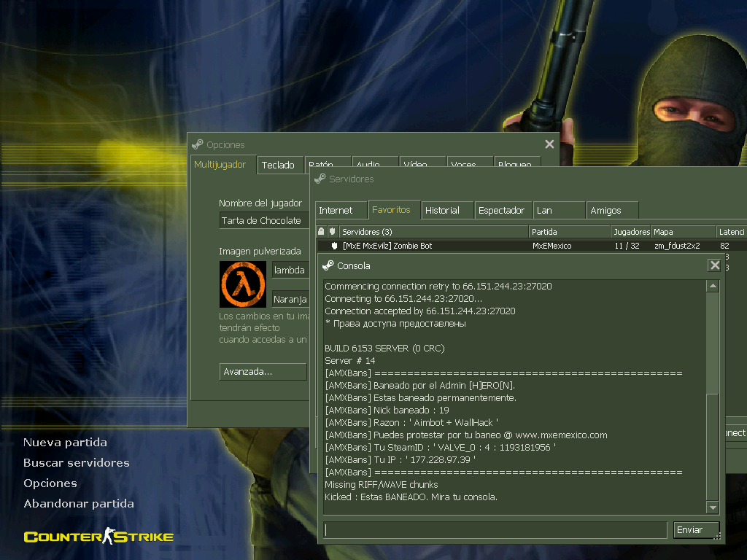747x560 pixels.
Task: Click the console scrollbar up arrow
Action: 713,286
